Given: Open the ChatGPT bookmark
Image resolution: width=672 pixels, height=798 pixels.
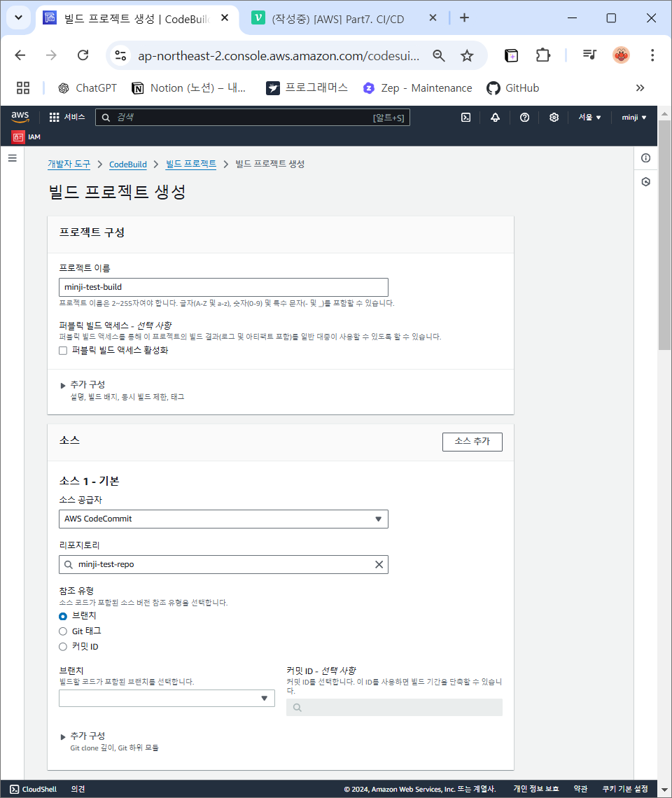Looking at the screenshot, I should 87,88.
